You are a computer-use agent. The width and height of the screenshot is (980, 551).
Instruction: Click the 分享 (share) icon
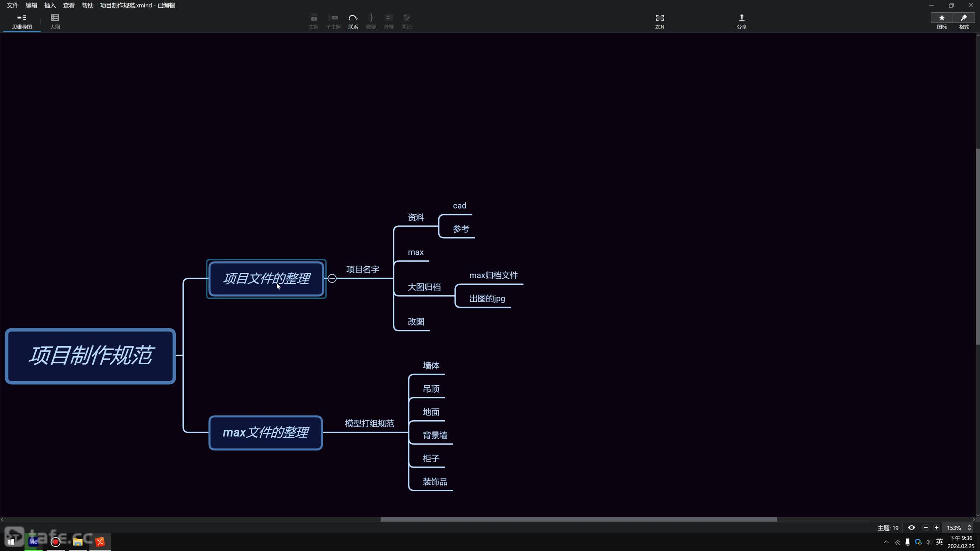pos(742,22)
